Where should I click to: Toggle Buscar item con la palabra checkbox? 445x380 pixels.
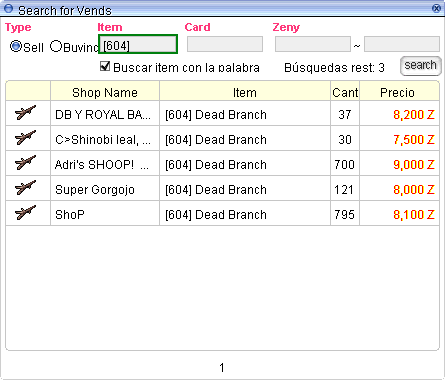[105, 66]
